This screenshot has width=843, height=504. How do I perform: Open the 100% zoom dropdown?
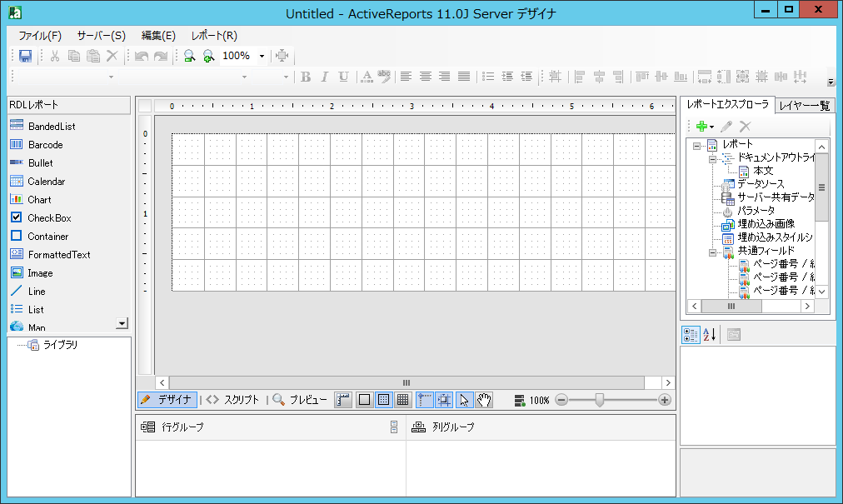(x=262, y=56)
